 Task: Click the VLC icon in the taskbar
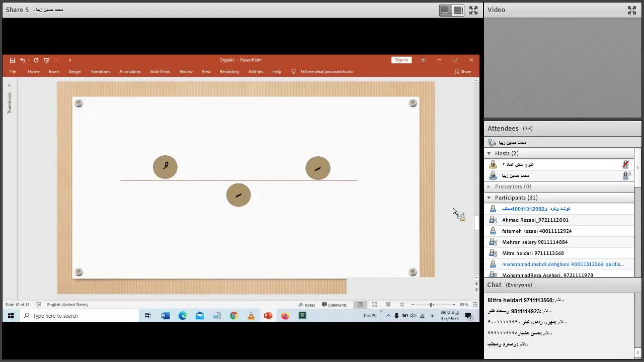pyautogui.click(x=251, y=316)
